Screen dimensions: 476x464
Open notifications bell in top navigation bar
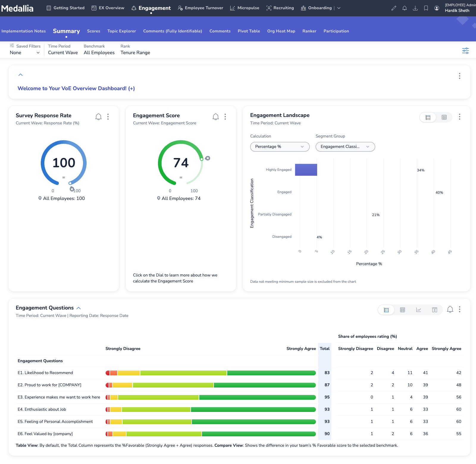404,8
